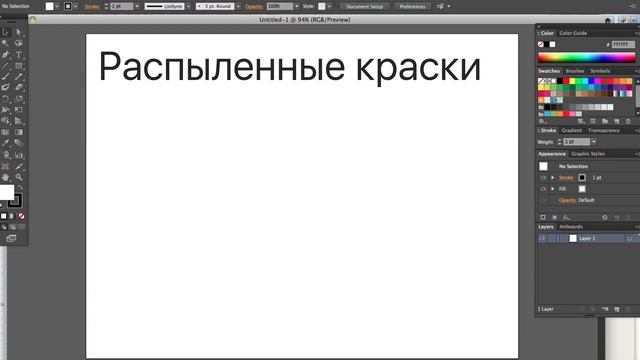The image size is (640, 360).
Task: Switch to the Symbols tab
Action: 600,71
